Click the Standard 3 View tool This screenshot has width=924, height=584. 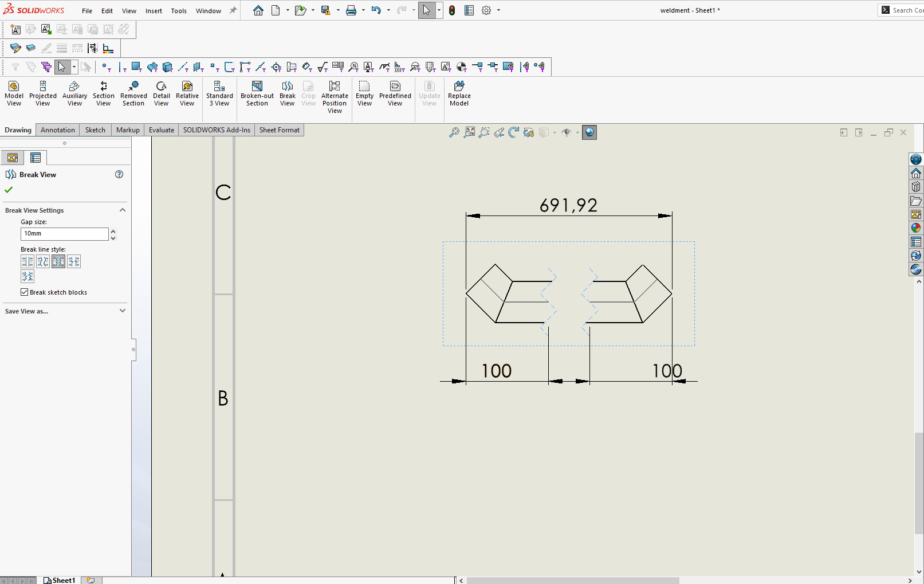click(x=219, y=93)
